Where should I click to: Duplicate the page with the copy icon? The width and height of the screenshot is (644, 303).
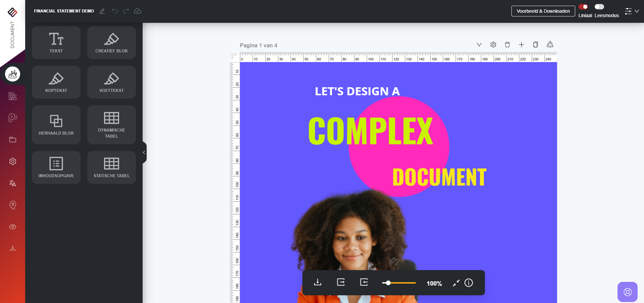[535, 45]
